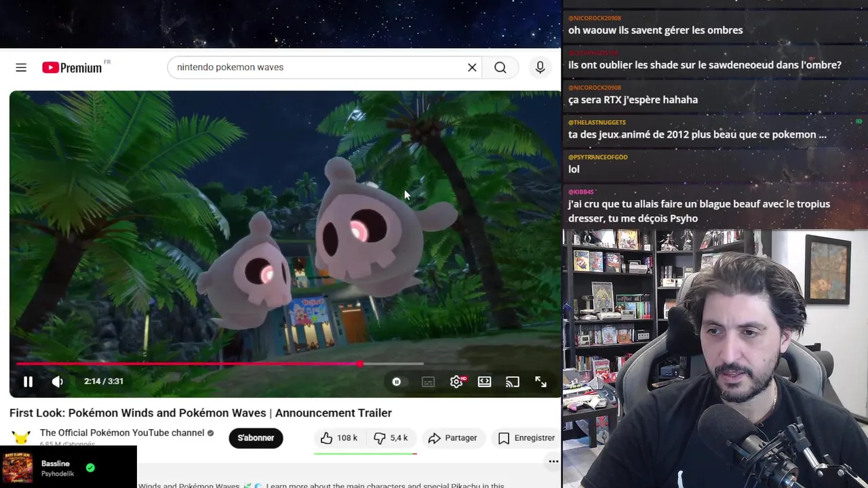The height and width of the screenshot is (488, 868).
Task: Open The Official Pokémon YouTube channel link
Action: 122,433
